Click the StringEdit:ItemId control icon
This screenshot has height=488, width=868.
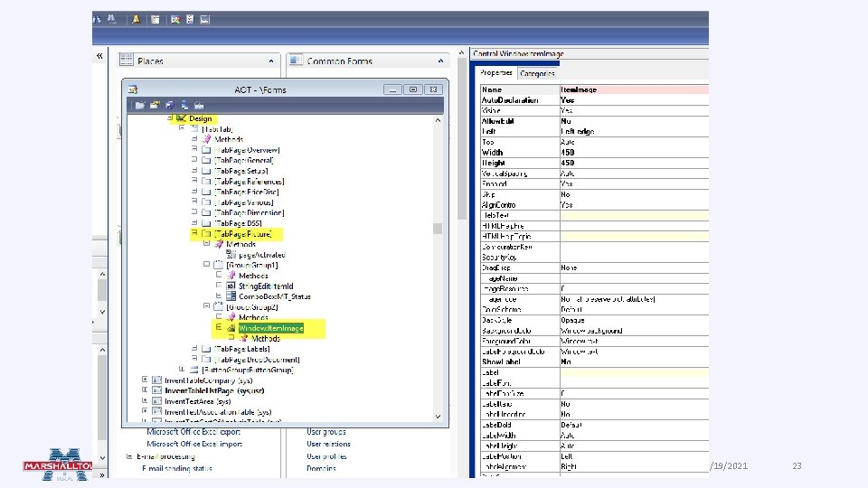click(x=231, y=286)
